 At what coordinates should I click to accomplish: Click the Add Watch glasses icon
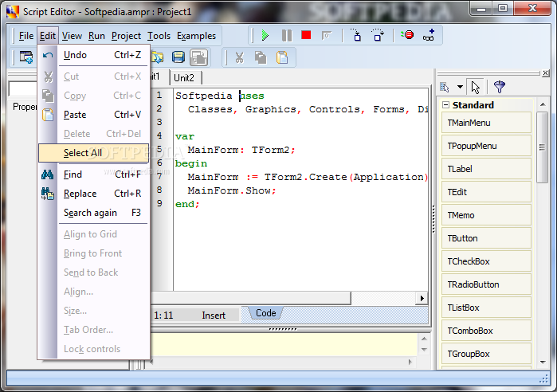click(429, 35)
